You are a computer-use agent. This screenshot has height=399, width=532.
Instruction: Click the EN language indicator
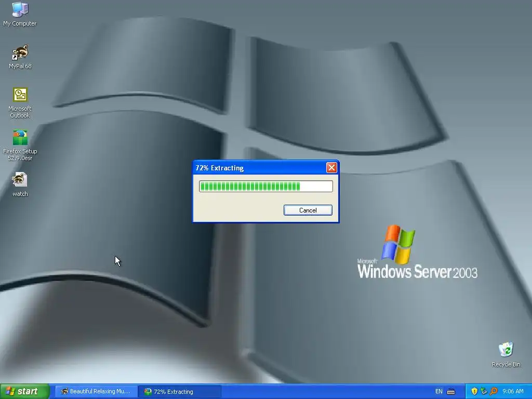point(438,392)
